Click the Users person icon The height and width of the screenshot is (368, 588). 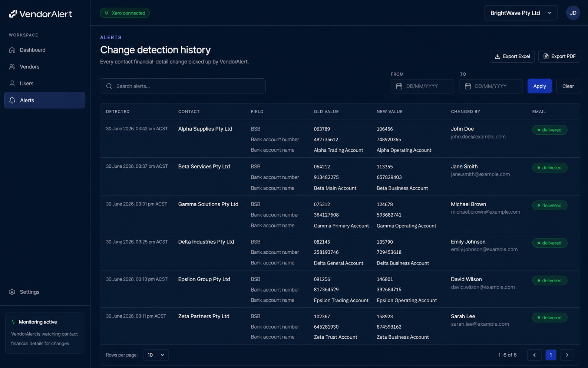pos(12,83)
